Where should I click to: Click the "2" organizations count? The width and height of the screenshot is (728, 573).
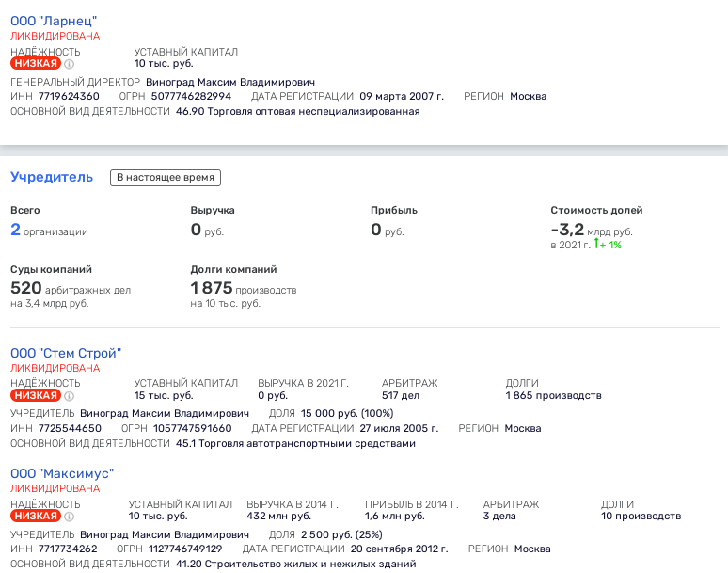pyautogui.click(x=15, y=230)
